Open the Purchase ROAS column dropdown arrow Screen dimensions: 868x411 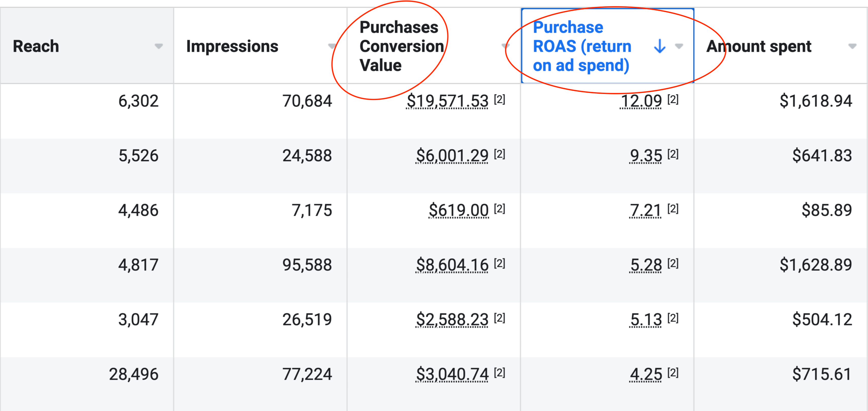click(x=679, y=46)
